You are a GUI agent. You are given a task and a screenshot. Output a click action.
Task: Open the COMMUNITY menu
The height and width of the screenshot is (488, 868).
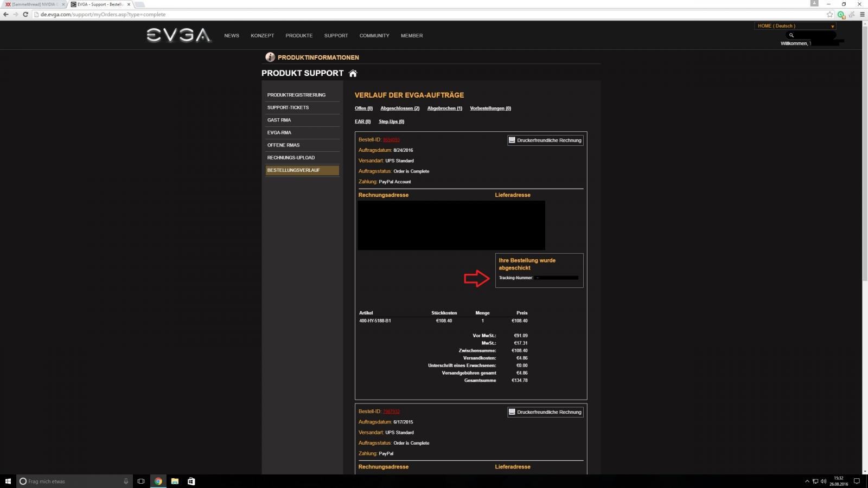pyautogui.click(x=374, y=36)
